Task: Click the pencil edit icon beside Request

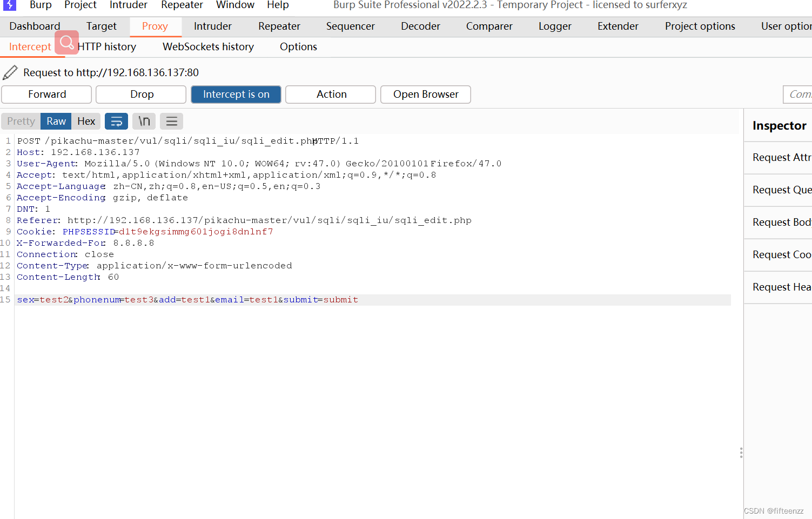Action: coord(10,72)
